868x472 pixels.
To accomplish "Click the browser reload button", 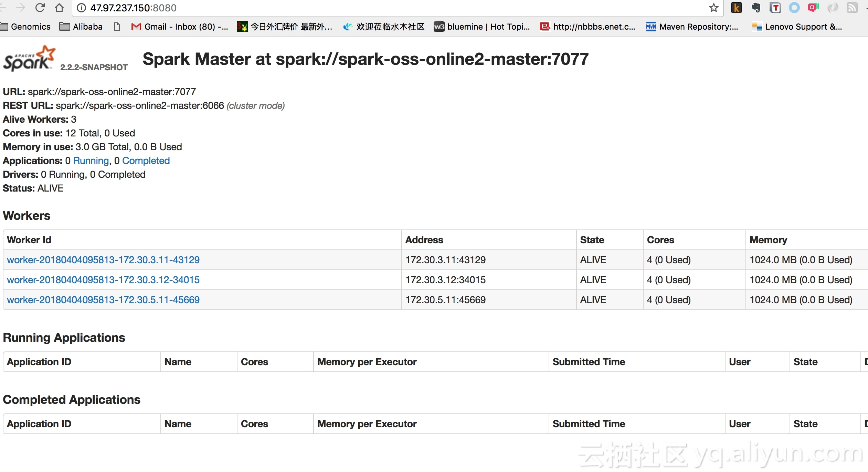I will (40, 8).
